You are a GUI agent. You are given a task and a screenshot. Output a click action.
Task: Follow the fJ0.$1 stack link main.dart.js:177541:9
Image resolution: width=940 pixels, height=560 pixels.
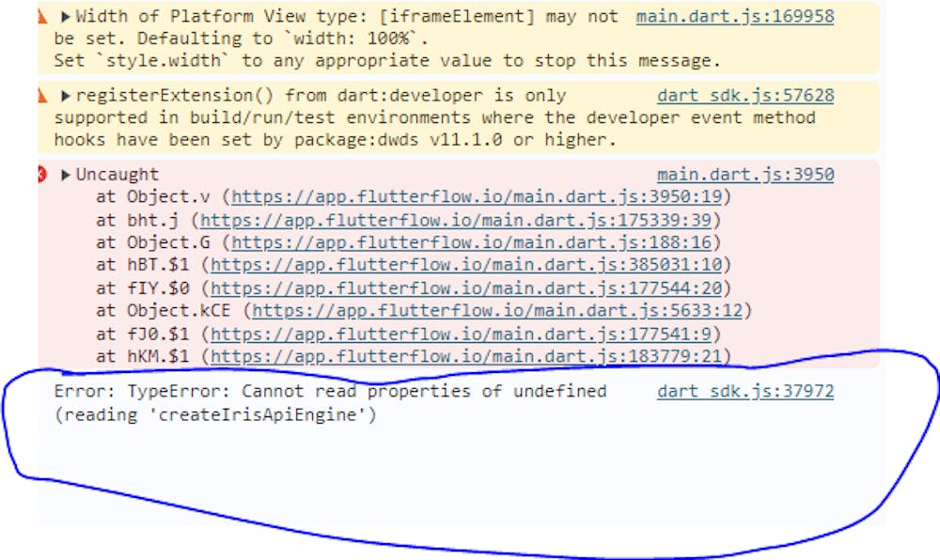click(461, 334)
